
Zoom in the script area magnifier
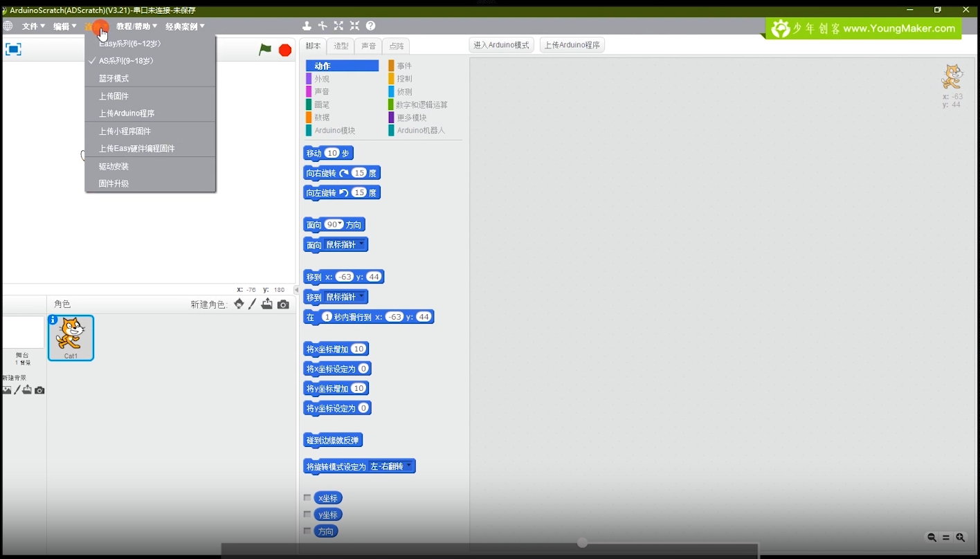click(x=961, y=538)
